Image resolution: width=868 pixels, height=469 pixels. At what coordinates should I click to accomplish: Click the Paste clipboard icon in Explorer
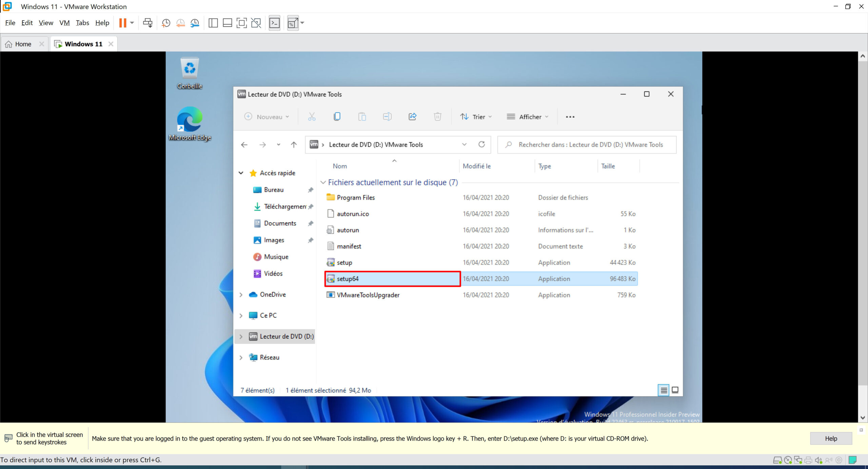[x=362, y=117]
